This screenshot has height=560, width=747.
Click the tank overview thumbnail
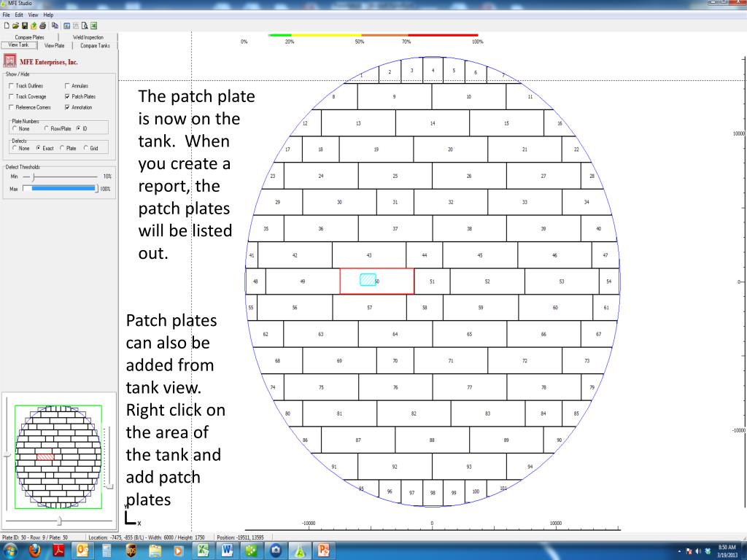click(x=58, y=456)
